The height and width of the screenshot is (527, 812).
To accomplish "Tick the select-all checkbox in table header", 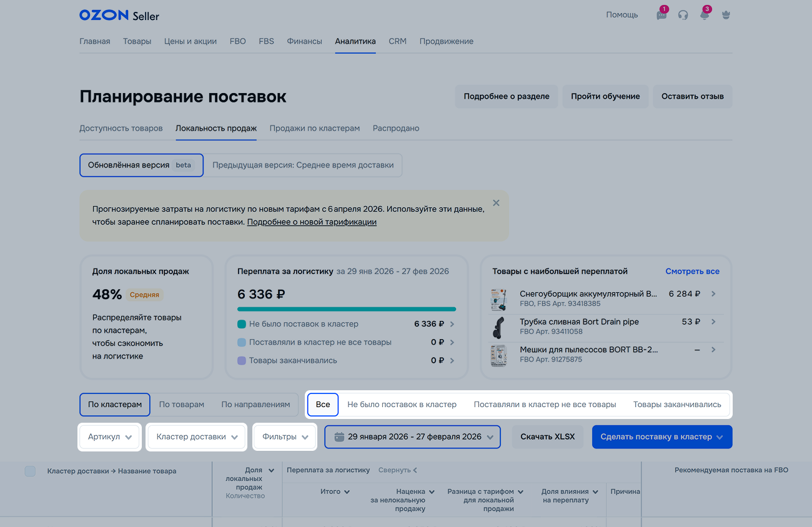I will (30, 471).
